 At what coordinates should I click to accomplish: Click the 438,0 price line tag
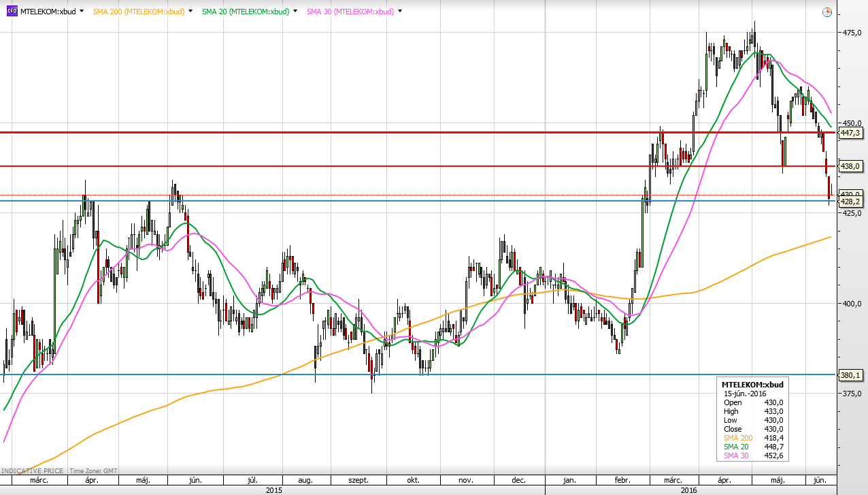click(851, 166)
